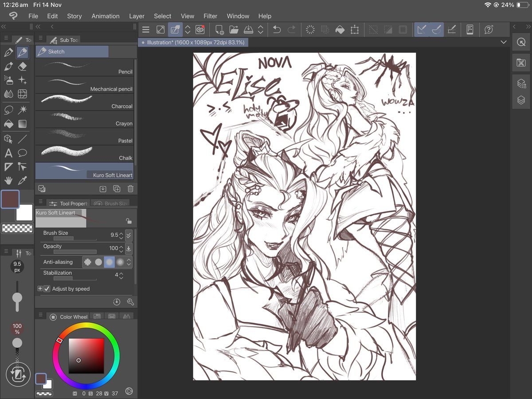Toggle Snap to Grid in command bar

451,30
